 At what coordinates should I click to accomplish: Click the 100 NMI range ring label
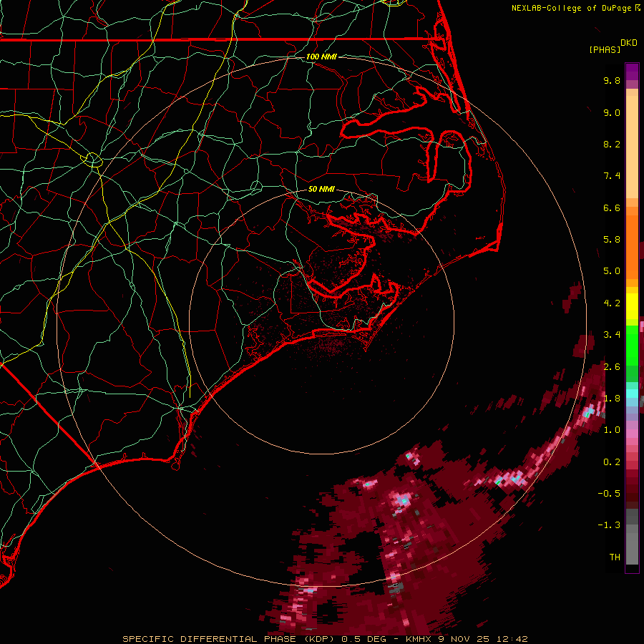tap(321, 57)
